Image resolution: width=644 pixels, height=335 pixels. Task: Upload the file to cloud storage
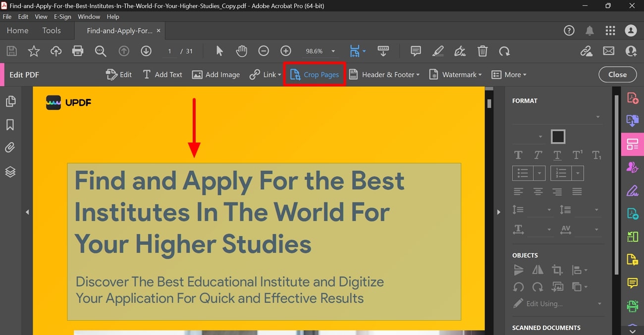pos(56,51)
